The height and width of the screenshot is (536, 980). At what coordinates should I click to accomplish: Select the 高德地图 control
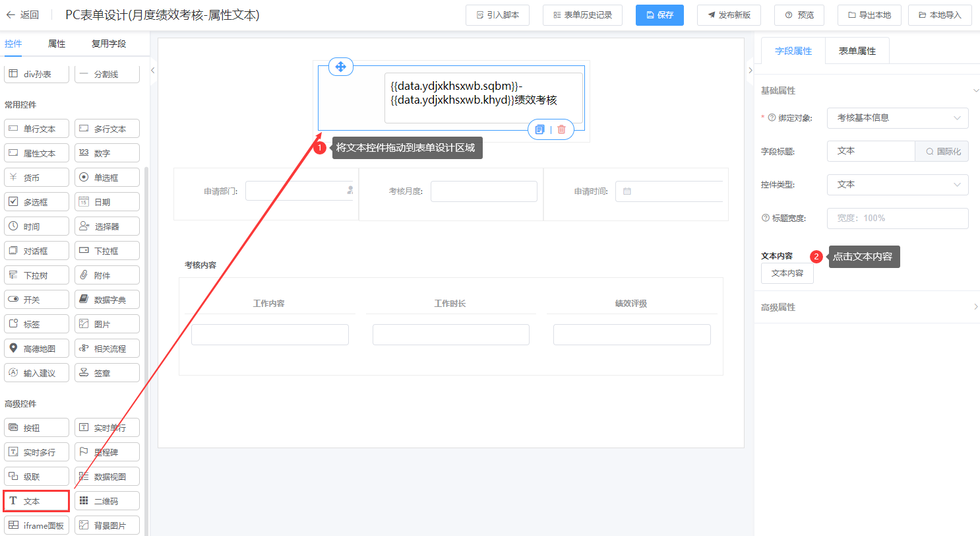[36, 349]
